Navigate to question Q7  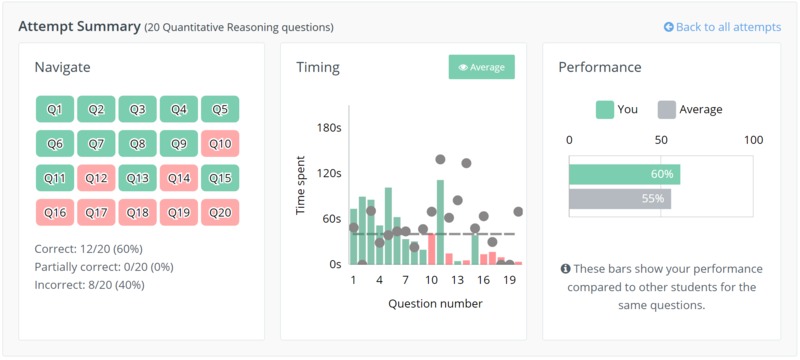pyautogui.click(x=96, y=143)
